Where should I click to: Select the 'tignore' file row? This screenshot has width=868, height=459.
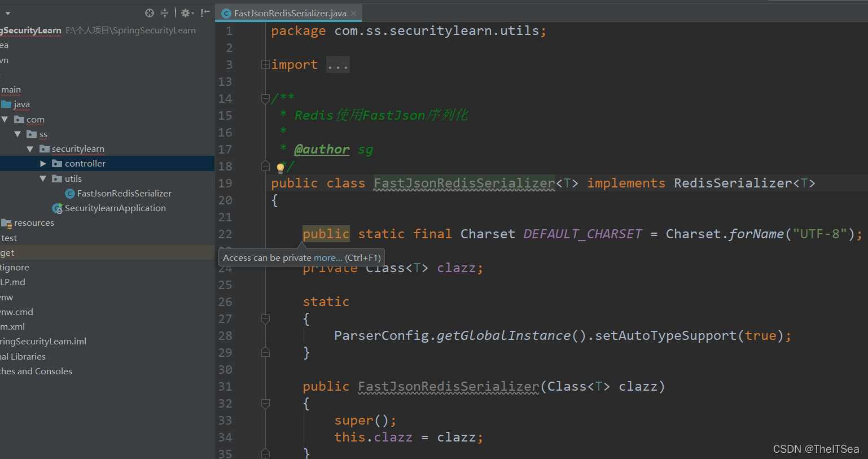[107, 267]
